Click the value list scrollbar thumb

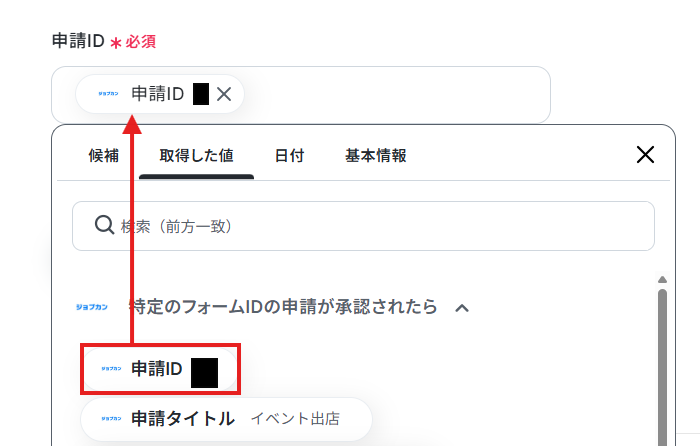point(662,366)
